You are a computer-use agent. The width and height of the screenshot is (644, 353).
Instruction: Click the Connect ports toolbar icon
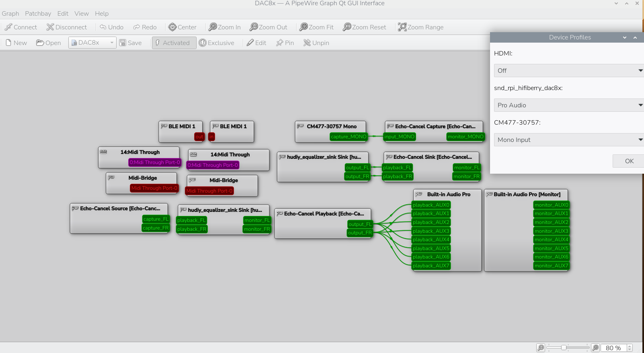point(8,27)
